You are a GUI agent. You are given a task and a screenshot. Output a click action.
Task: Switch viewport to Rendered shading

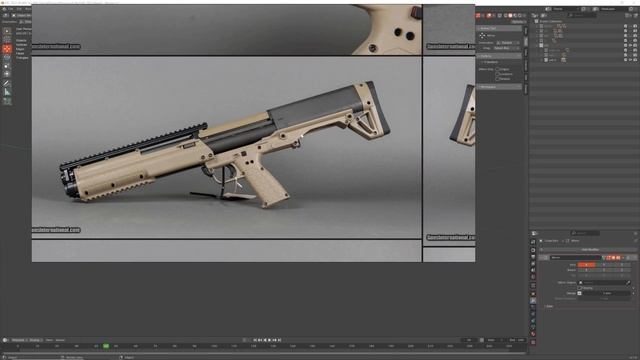coord(520,16)
